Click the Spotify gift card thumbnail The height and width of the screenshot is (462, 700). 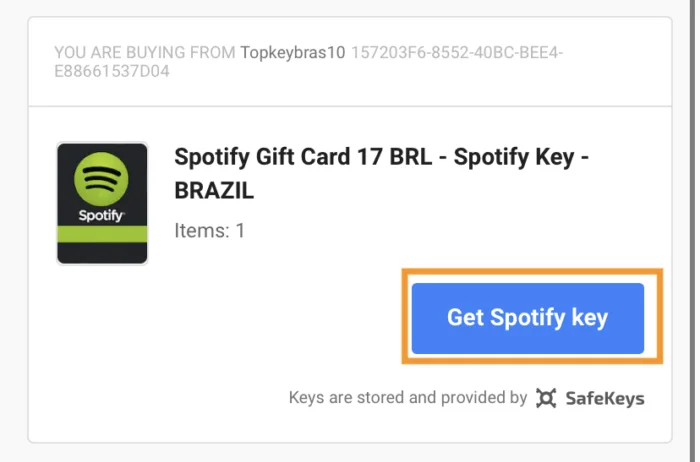point(102,203)
